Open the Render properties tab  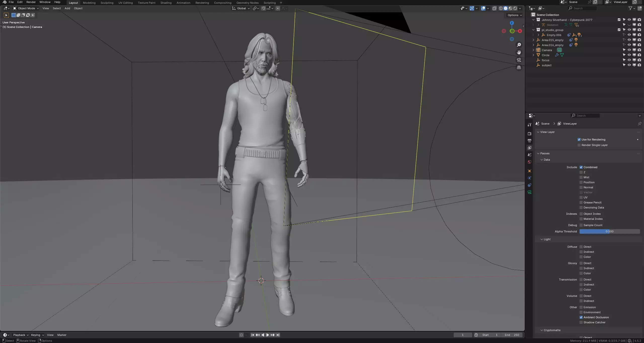click(x=529, y=133)
